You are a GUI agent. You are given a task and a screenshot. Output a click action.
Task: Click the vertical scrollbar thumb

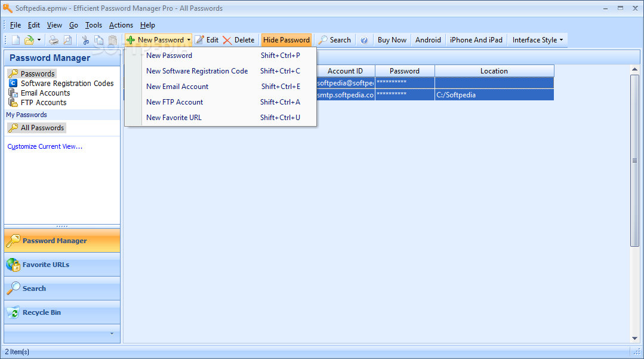634,160
